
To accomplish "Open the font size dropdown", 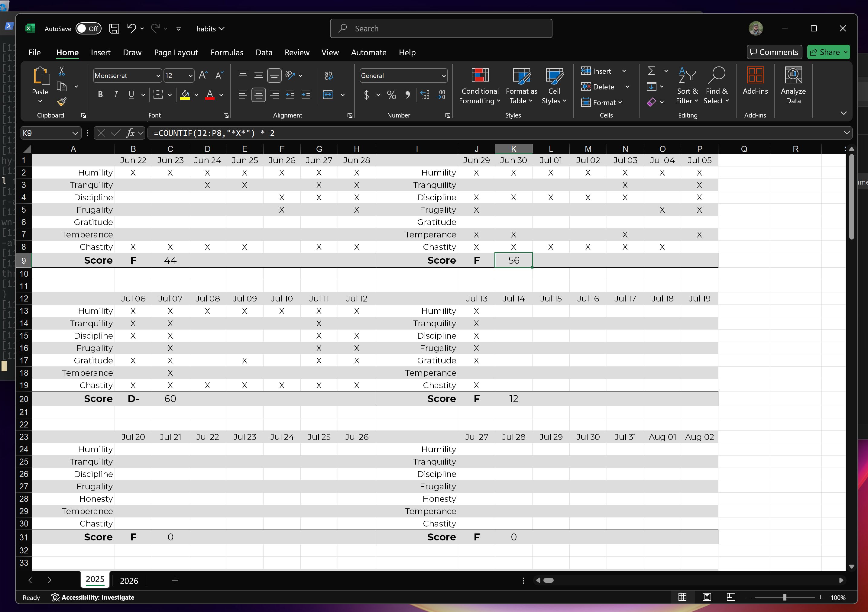I will point(190,76).
